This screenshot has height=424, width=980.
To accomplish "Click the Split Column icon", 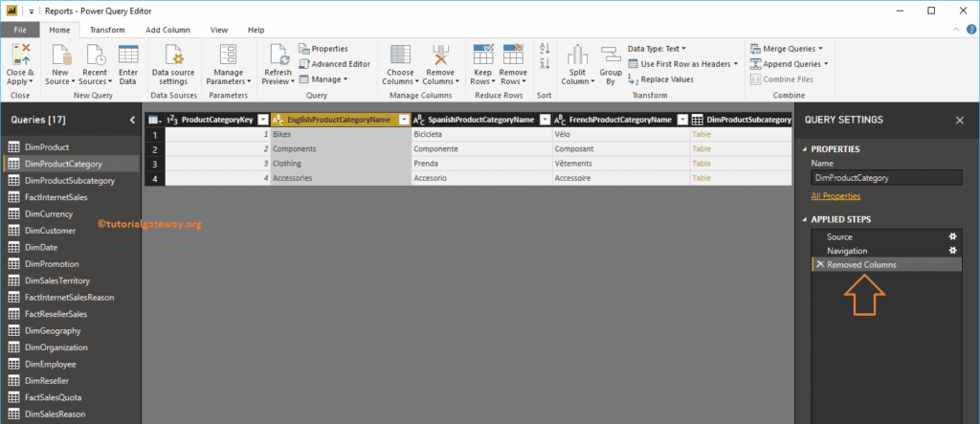I will (x=575, y=55).
